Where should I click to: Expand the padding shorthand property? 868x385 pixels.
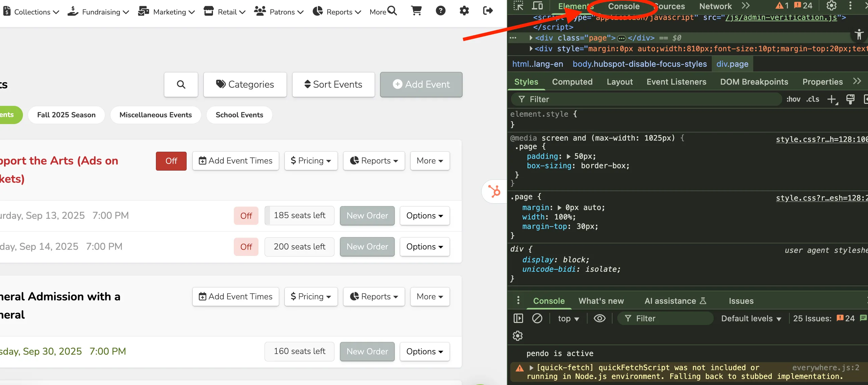click(569, 156)
